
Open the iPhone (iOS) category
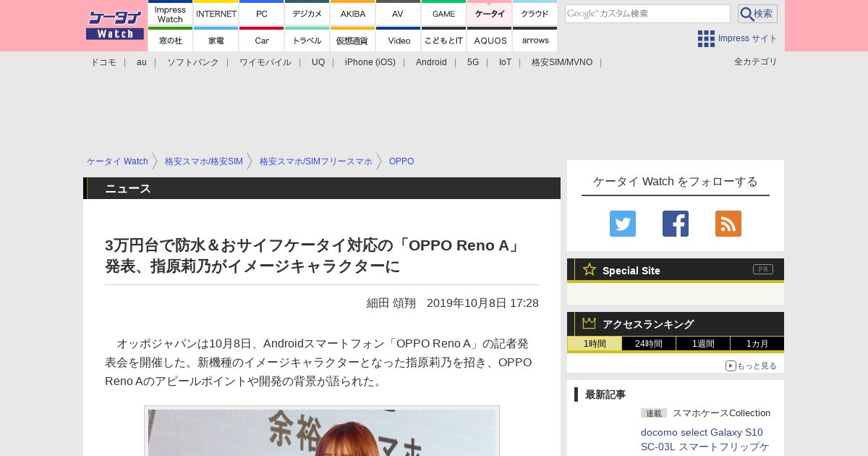point(370,62)
